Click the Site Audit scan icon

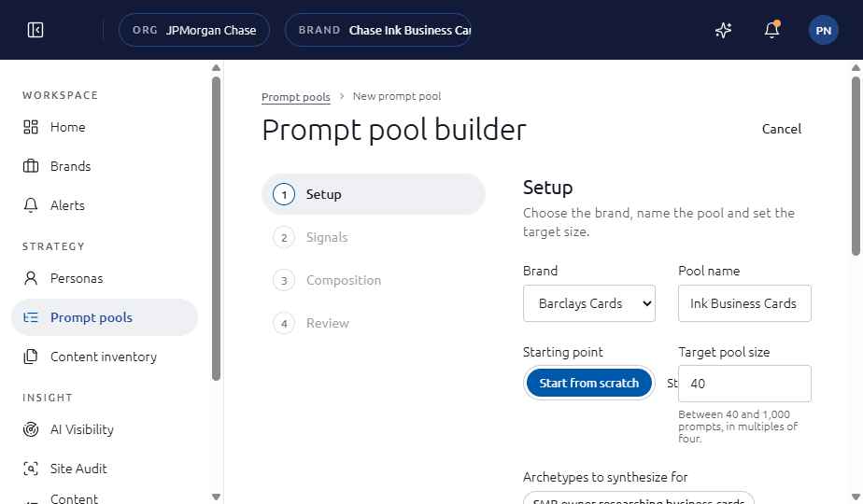click(x=31, y=469)
